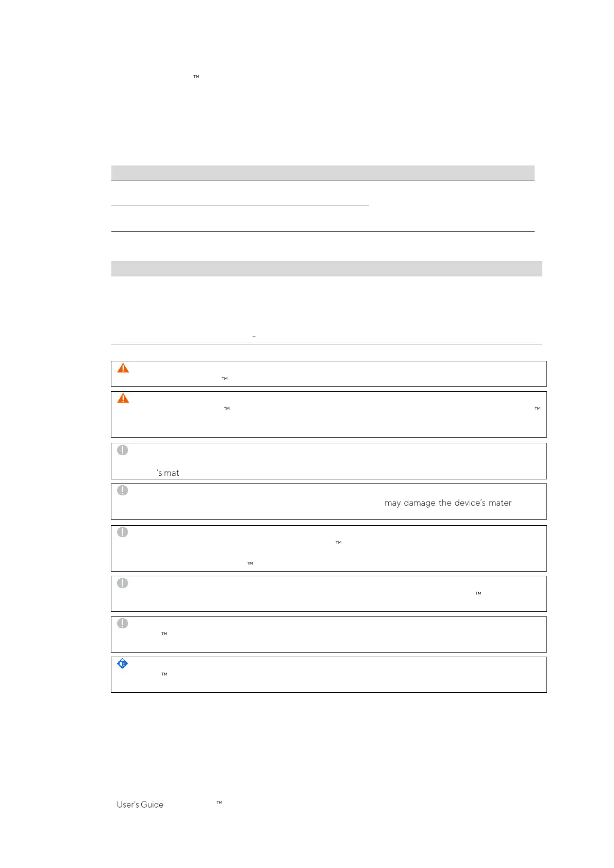Click the second orange warning triangle icon

123,398
